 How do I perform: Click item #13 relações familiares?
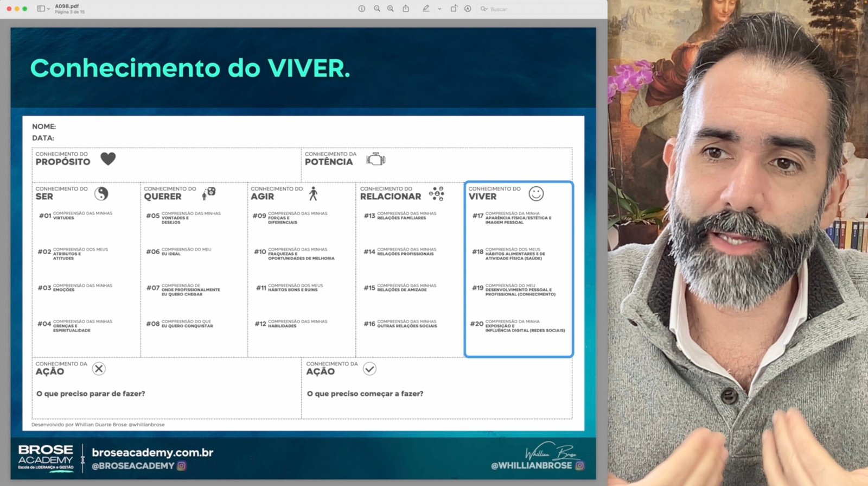click(400, 216)
